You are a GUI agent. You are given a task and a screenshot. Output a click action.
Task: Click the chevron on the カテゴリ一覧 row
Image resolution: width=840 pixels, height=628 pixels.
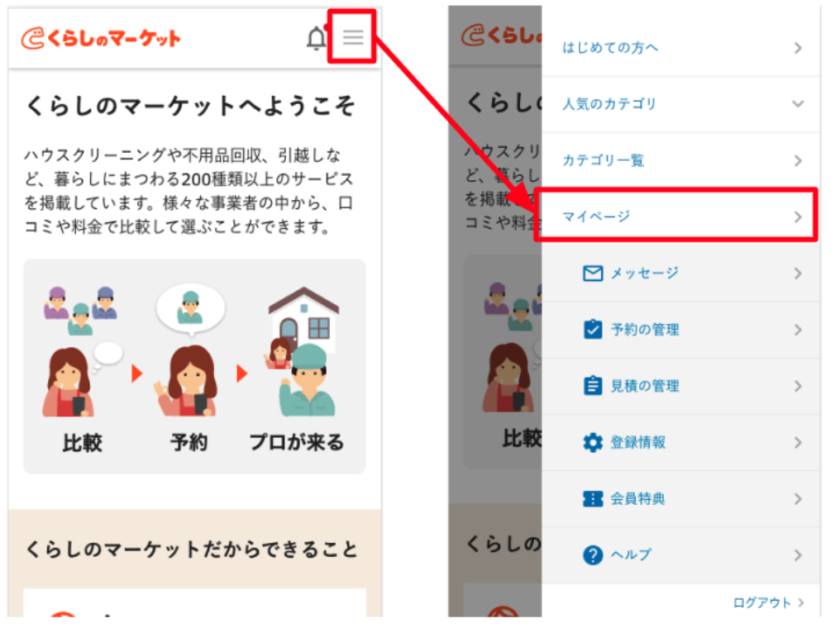click(798, 160)
